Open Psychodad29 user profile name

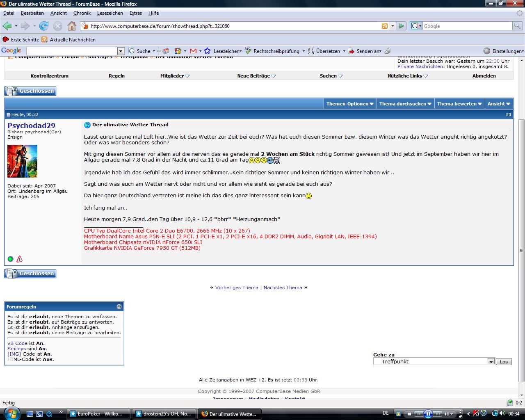pyautogui.click(x=31, y=126)
